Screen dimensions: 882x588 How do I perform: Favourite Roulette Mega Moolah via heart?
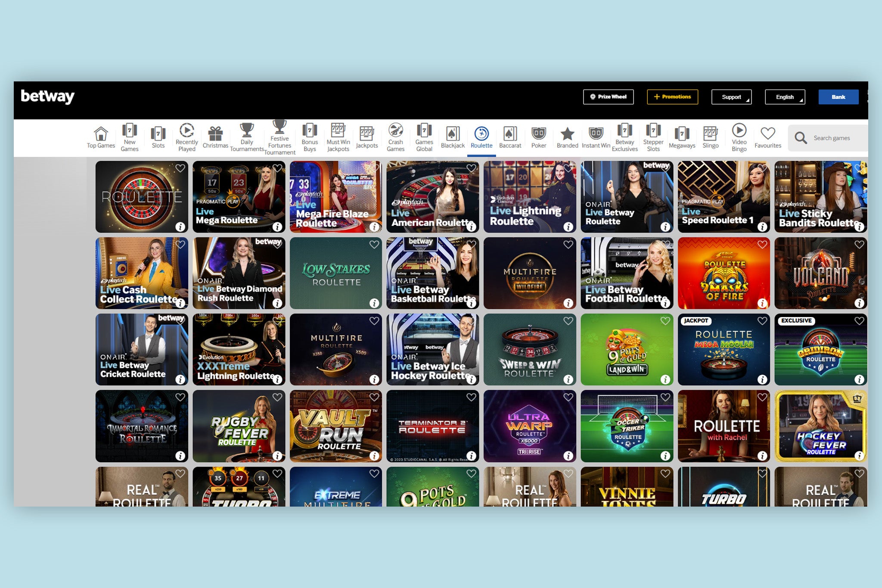tap(762, 321)
